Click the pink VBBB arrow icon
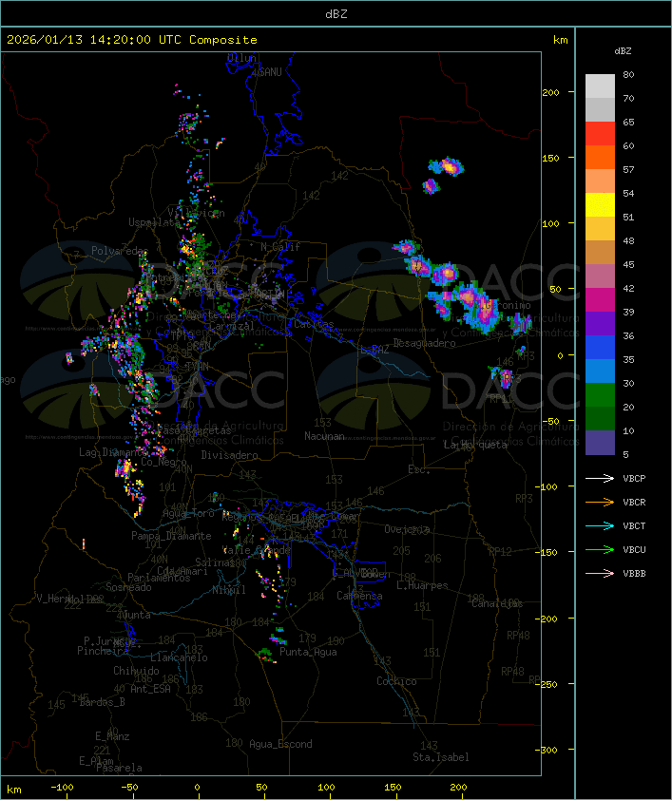Screen dimensions: 672x800 point(600,574)
